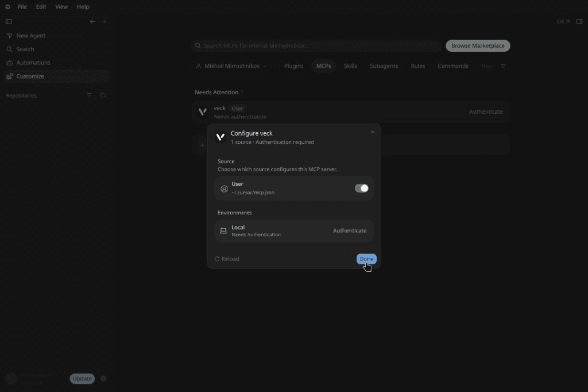588x392 pixels.
Task: Click Done in the Configure veck dialog
Action: 366,259
